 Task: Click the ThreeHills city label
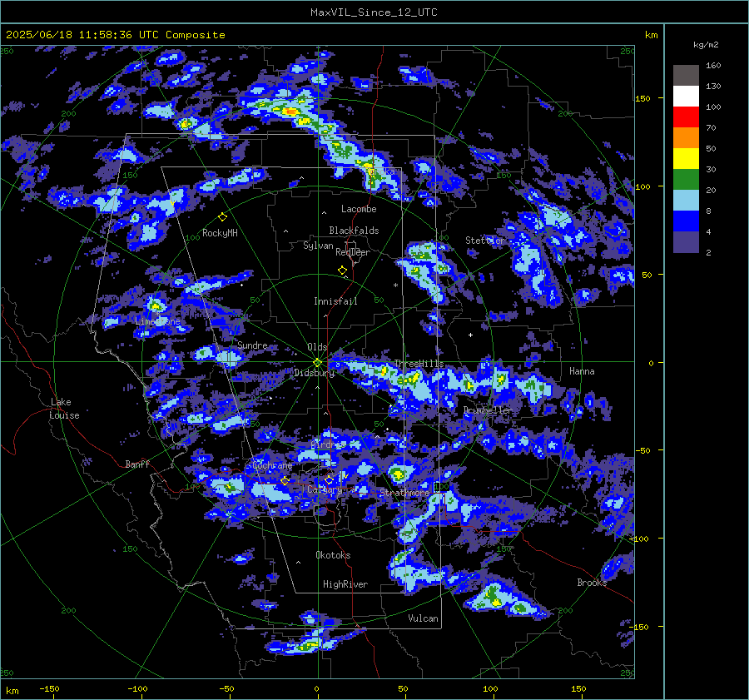419,364
